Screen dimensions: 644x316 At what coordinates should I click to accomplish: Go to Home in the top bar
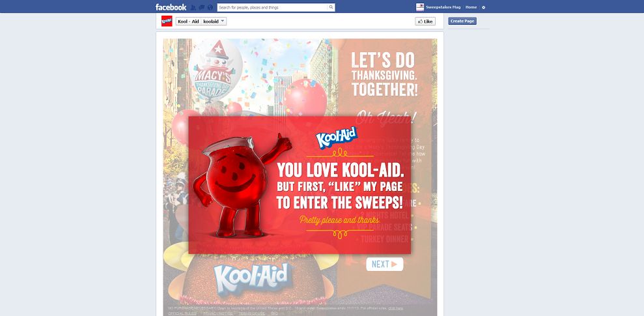click(471, 7)
